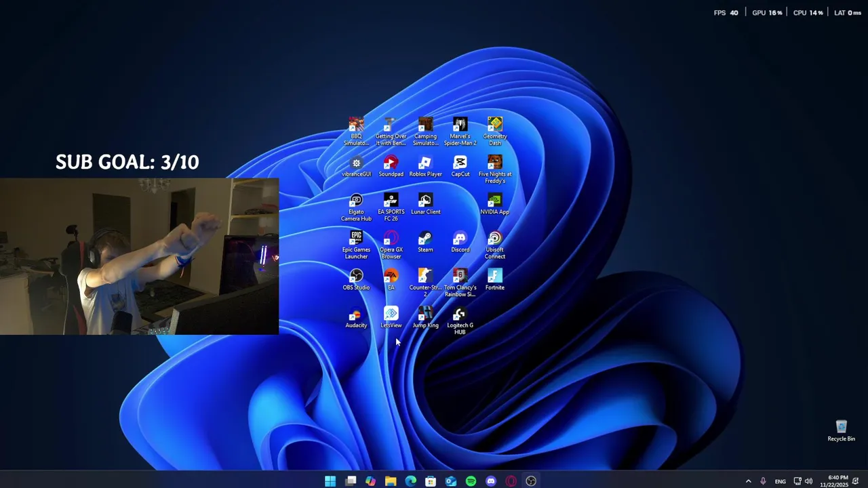
Task: Select the EA app desktop icon
Action: coord(391,280)
